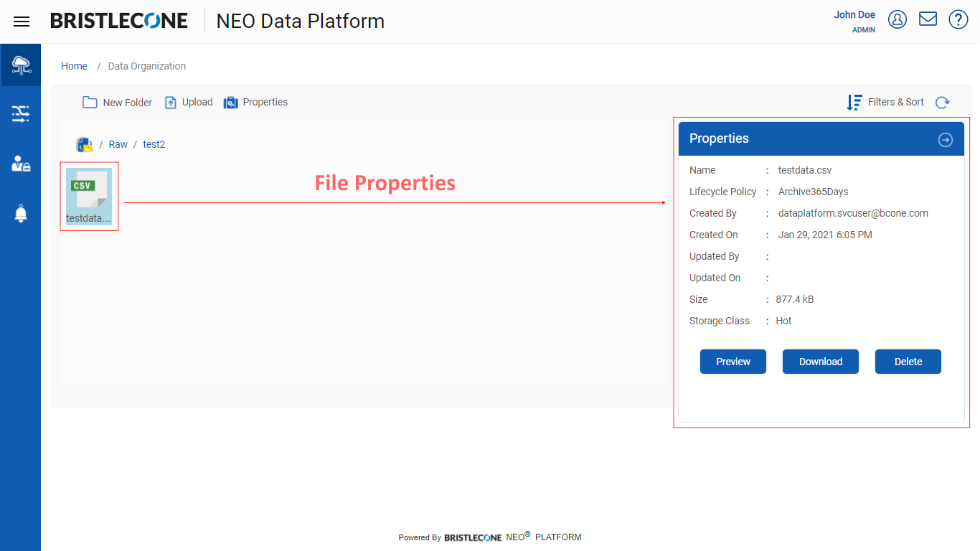Click the 877.4 kB size value

(795, 299)
